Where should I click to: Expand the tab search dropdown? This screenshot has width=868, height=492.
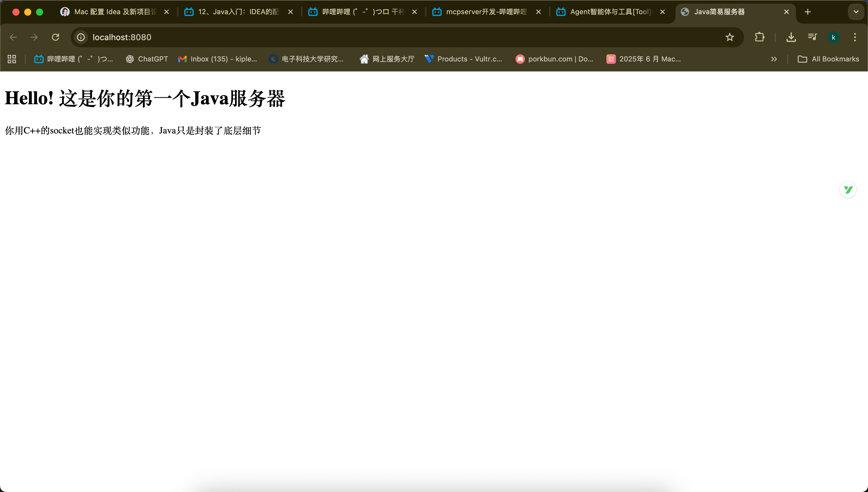point(856,12)
